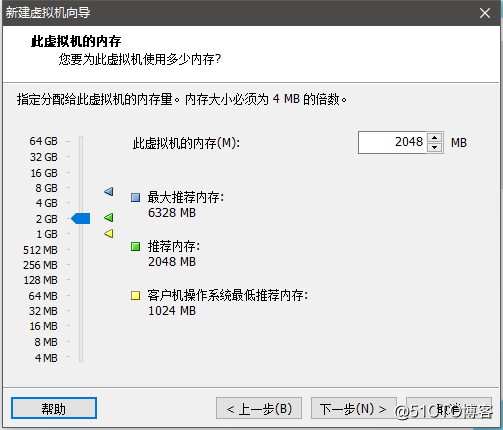
Task: Click the green recommended memory marker arrow
Action: click(x=109, y=218)
